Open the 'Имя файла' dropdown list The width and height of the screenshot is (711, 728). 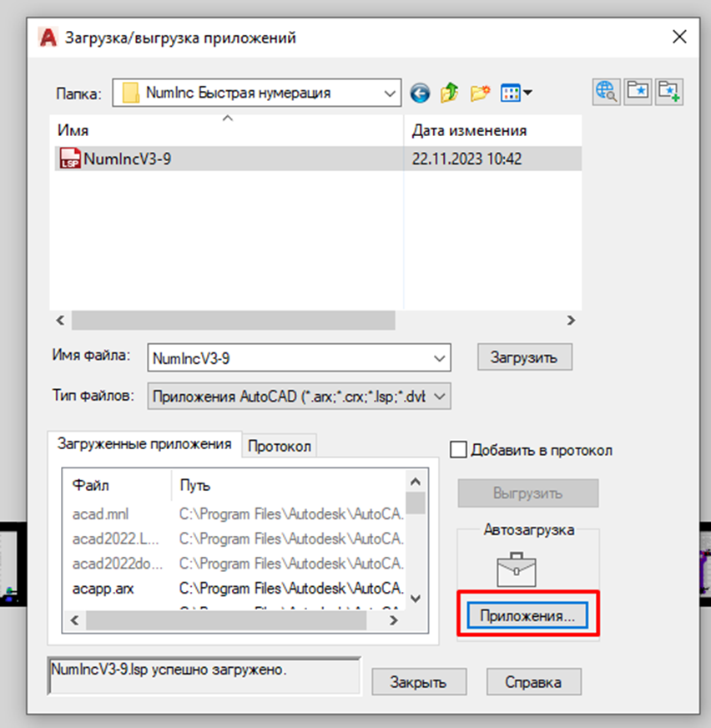point(439,358)
